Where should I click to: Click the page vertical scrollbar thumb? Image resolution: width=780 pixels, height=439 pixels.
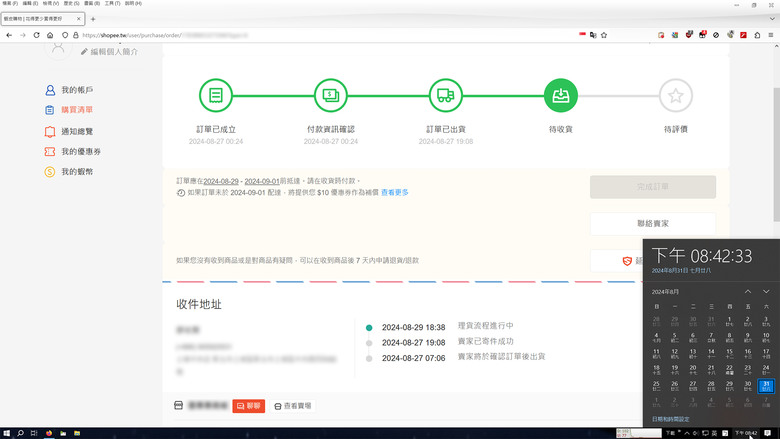[777, 154]
